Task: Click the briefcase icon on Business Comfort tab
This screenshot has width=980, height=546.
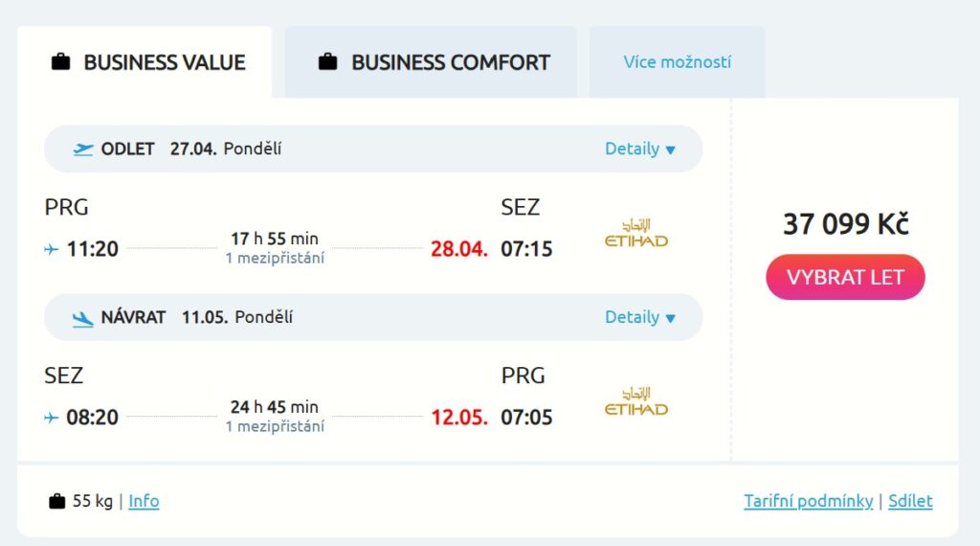Action: point(327,63)
